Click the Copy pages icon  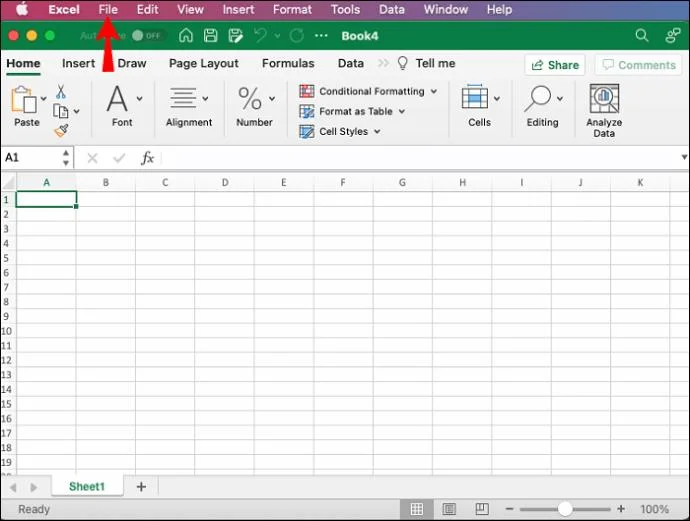[x=60, y=111]
